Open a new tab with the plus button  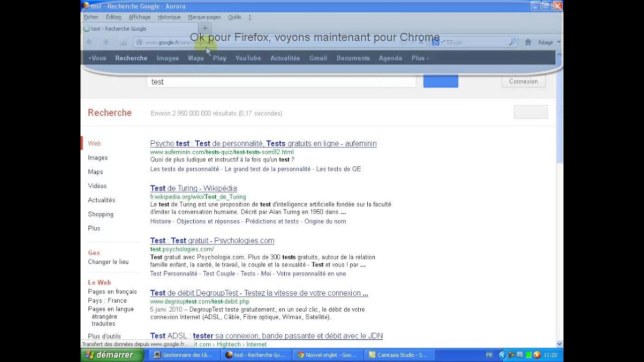point(205,28)
